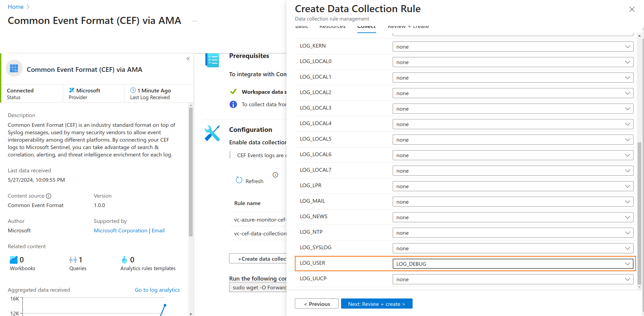Switch to the Basic tab

[x=302, y=27]
